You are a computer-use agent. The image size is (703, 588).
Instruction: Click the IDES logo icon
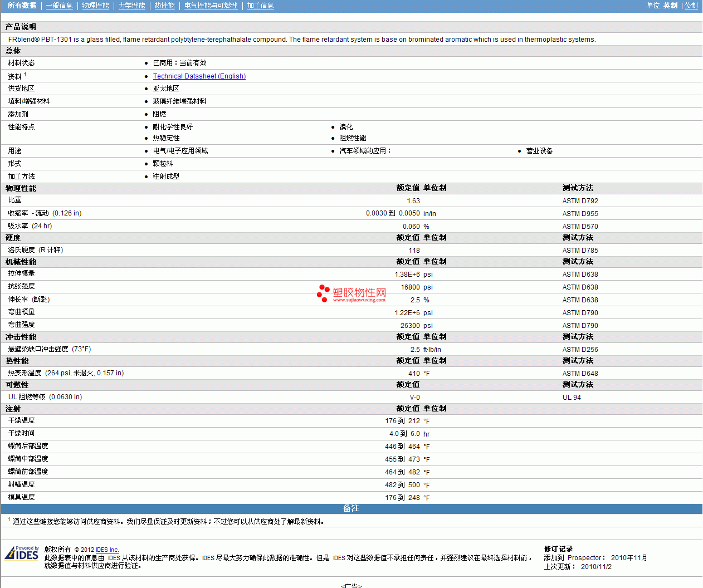[22, 552]
